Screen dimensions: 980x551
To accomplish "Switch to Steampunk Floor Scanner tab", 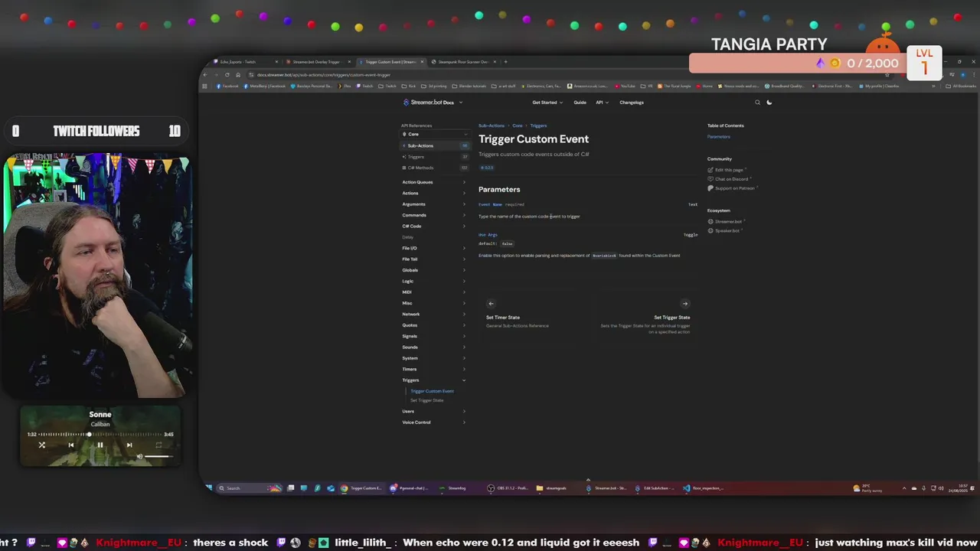I will (462, 62).
